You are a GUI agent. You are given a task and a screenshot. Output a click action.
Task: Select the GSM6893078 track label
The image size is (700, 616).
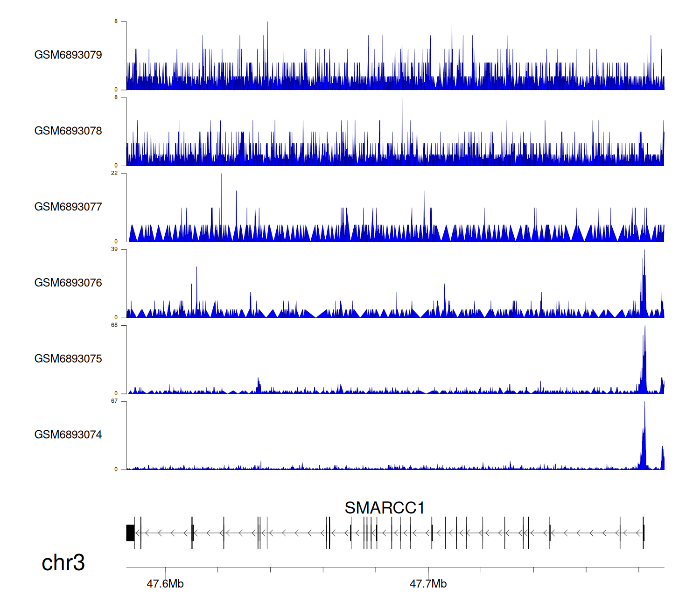click(x=68, y=131)
